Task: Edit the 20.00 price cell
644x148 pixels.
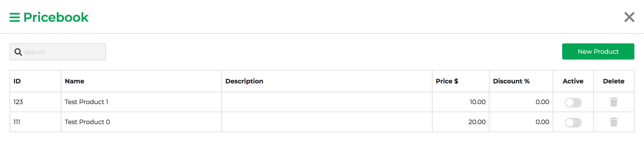Action: (x=477, y=122)
